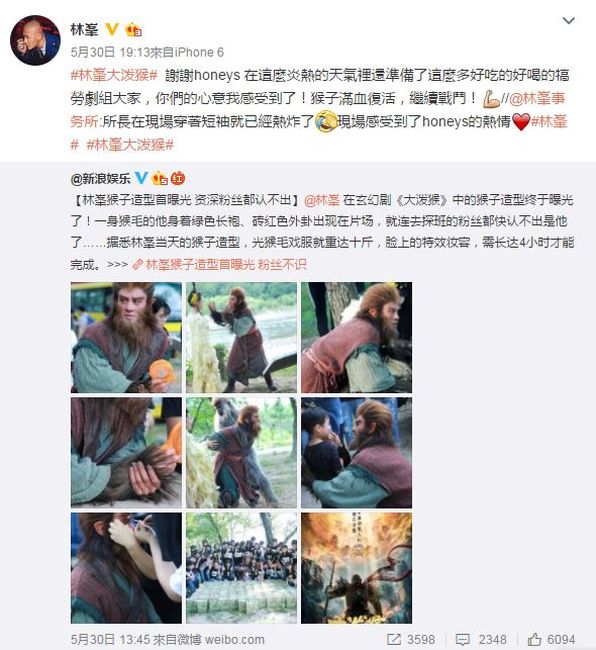
Task: Click the membership badge next to 林峯's name
Action: (x=133, y=29)
